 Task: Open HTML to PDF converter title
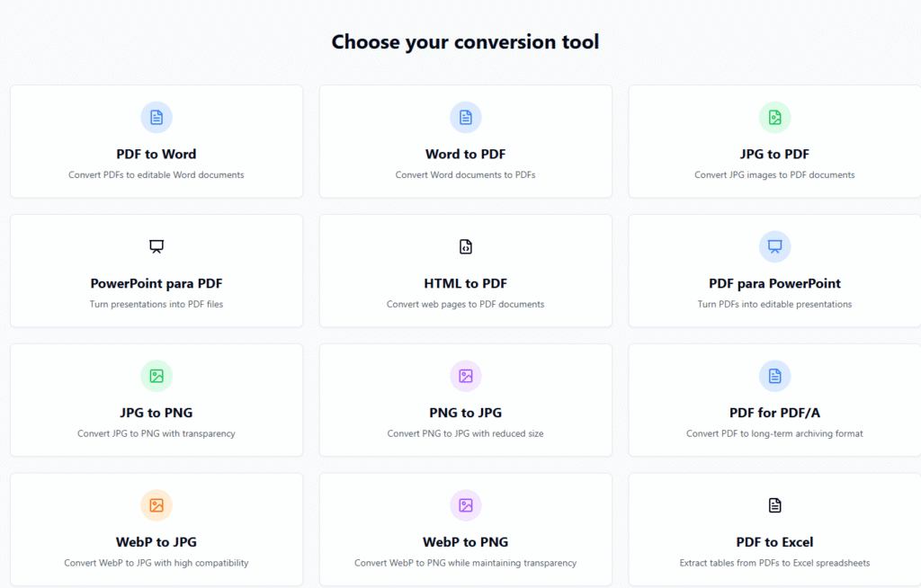pos(466,284)
